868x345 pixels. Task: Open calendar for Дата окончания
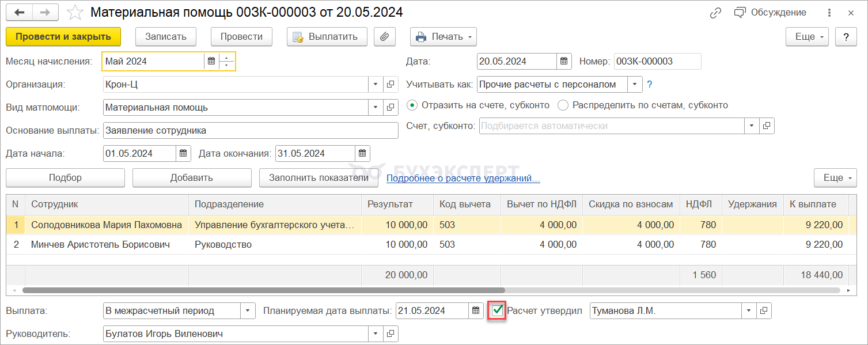[362, 153]
